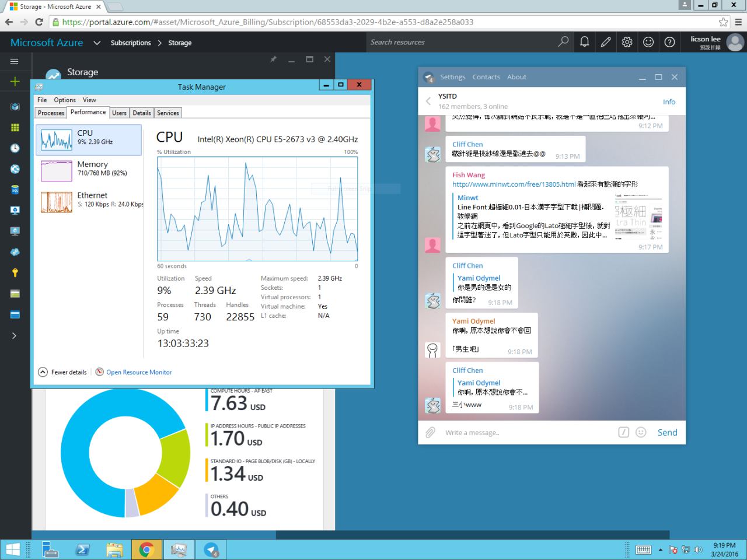
Task: Show hidden system tray icons
Action: (660, 549)
